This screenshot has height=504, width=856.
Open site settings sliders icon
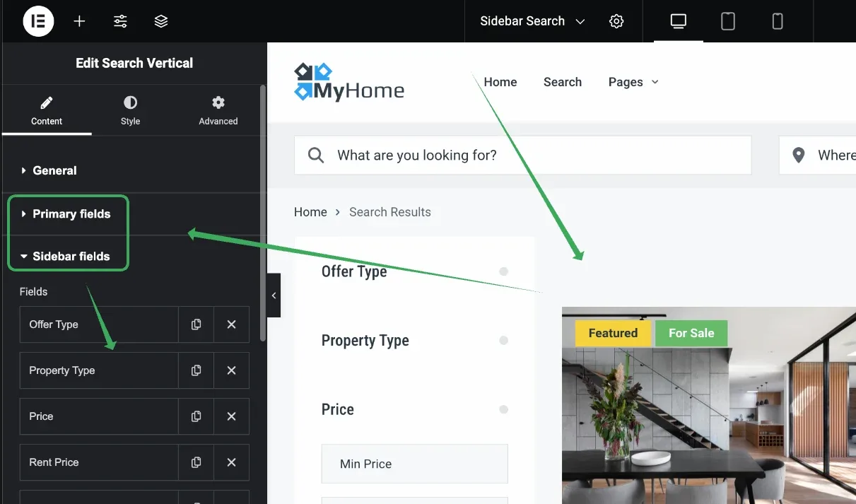pos(120,21)
